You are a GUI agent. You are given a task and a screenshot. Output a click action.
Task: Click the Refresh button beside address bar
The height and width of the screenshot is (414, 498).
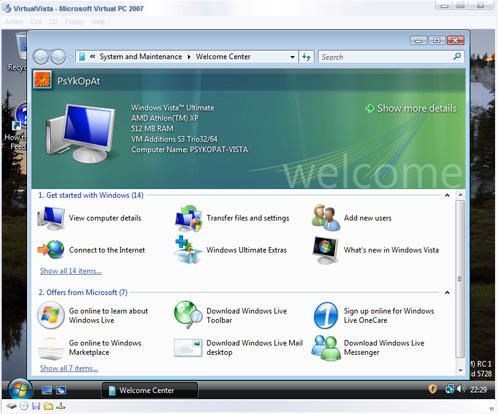(306, 57)
